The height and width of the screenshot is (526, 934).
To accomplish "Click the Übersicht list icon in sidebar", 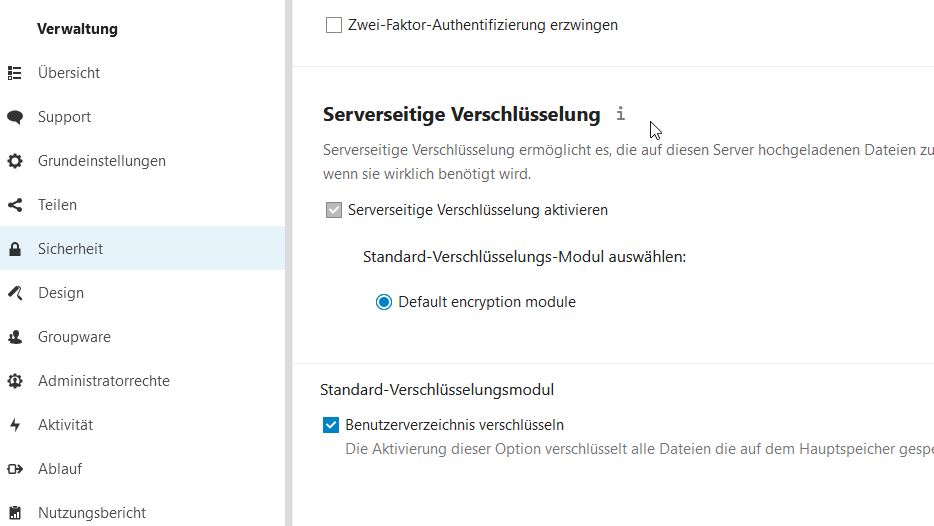I will pos(15,73).
